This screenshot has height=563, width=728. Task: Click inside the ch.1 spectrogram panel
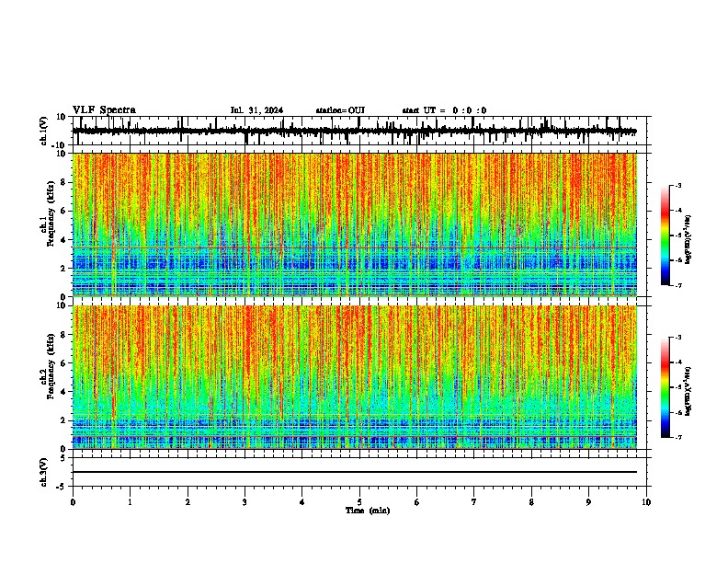(x=354, y=224)
